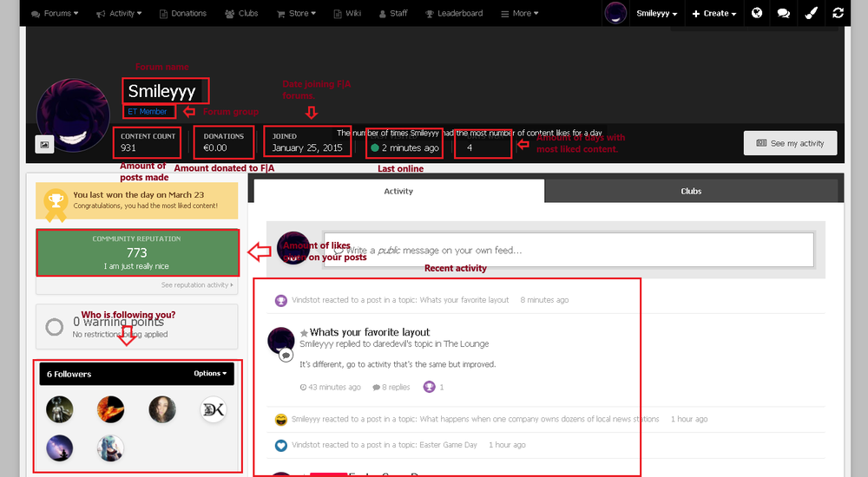Expand the More menu

pyautogui.click(x=519, y=13)
